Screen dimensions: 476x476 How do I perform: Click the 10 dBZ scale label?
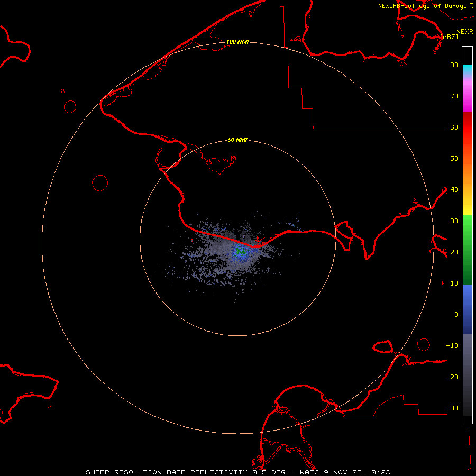tap(454, 283)
